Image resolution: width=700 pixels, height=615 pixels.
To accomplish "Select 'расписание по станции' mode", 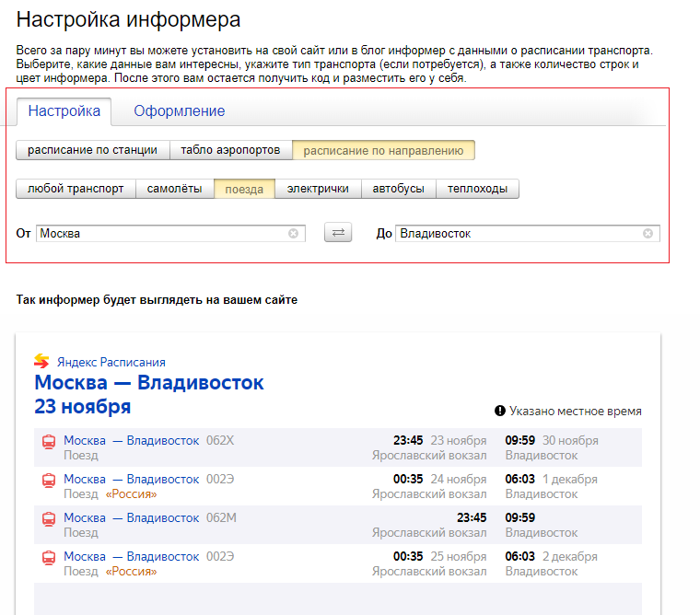I will [x=92, y=150].
